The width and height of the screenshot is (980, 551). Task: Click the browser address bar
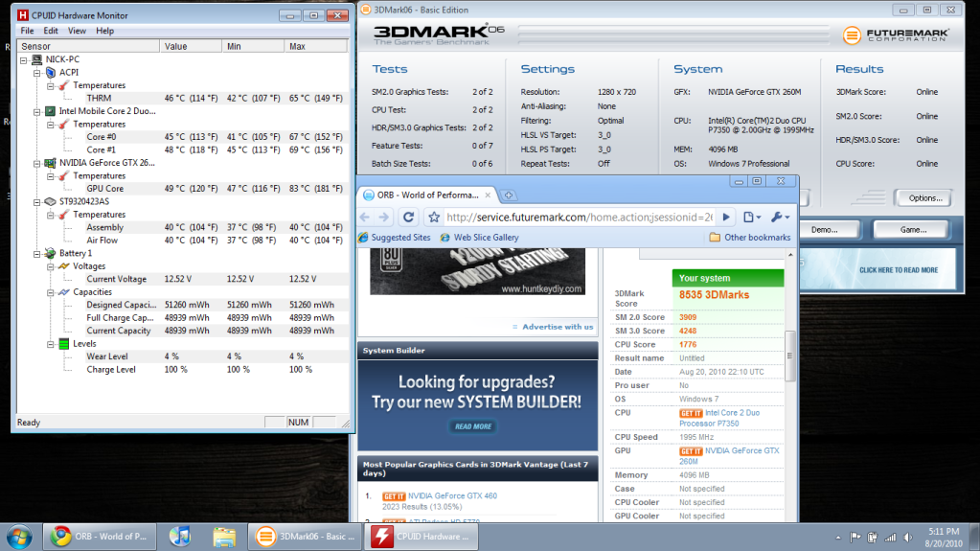579,217
